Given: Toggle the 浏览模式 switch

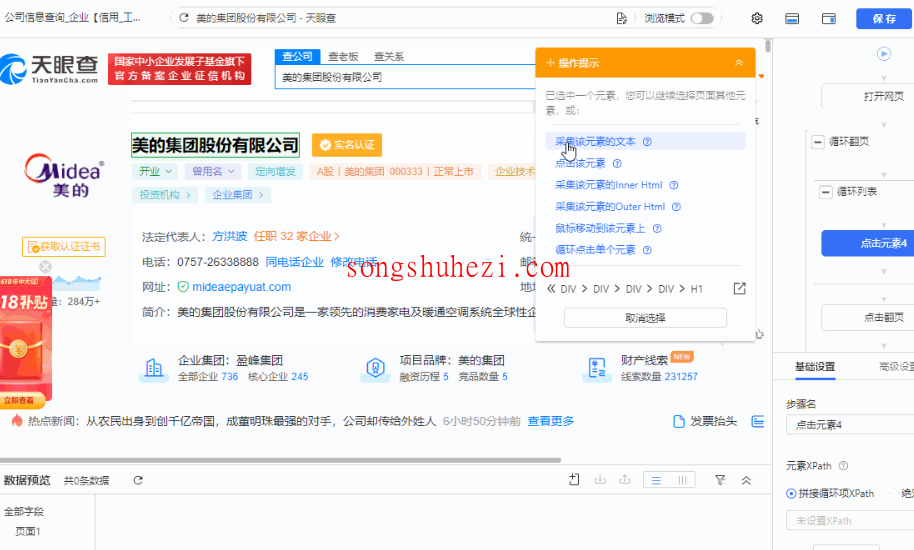Looking at the screenshot, I should point(702,18).
